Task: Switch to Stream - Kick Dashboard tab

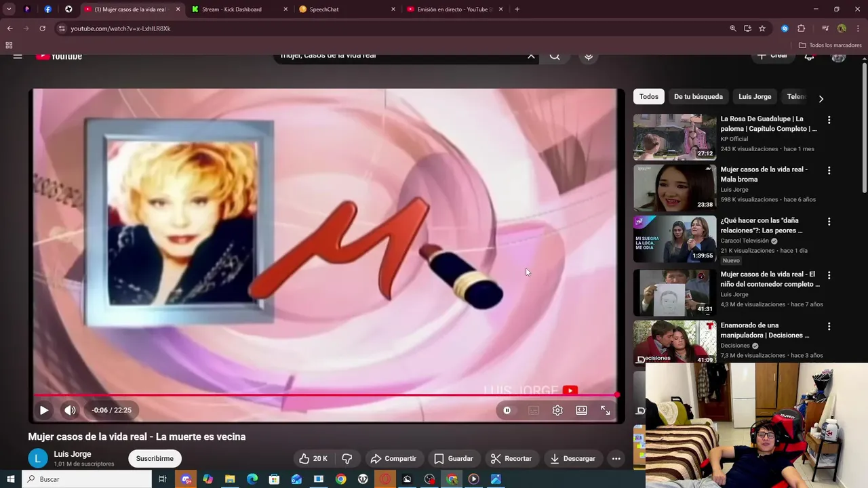Action: [x=238, y=9]
